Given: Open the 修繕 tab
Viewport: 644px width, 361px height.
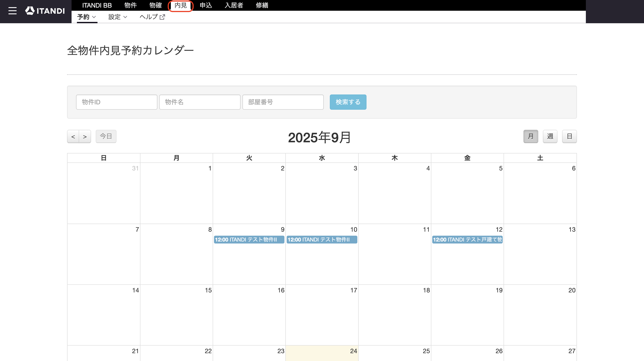Looking at the screenshot, I should [x=262, y=5].
